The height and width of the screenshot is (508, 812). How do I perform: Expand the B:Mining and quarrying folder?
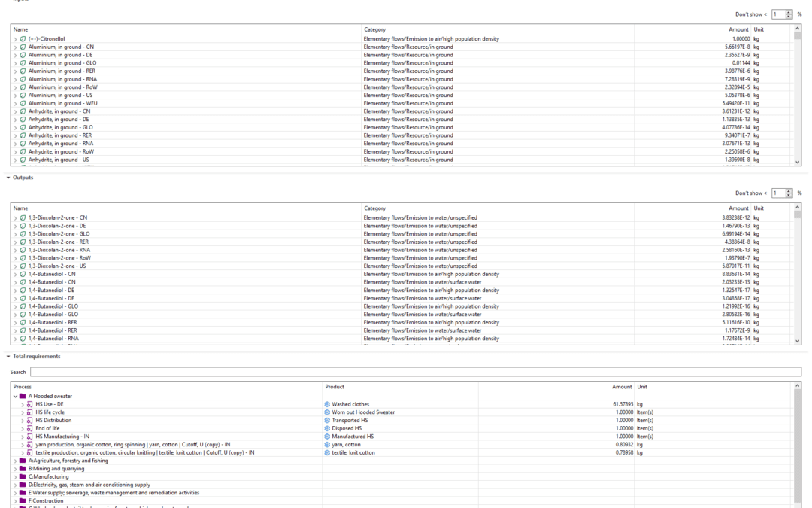15,469
